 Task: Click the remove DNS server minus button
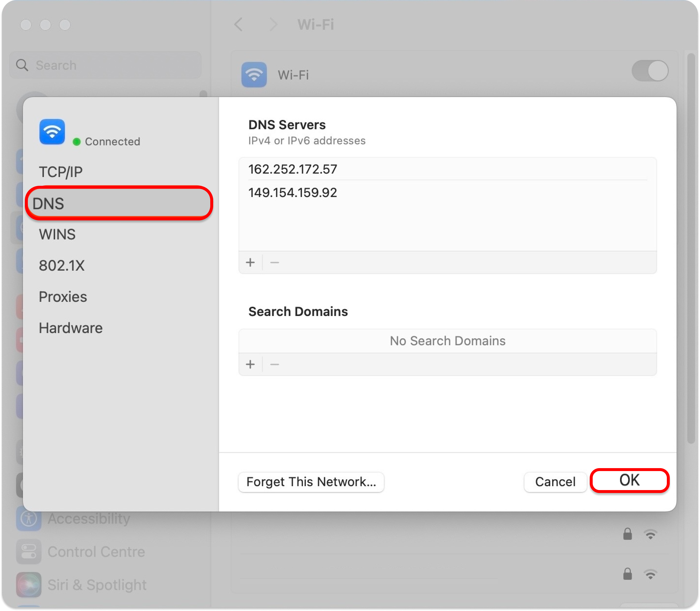point(275,263)
